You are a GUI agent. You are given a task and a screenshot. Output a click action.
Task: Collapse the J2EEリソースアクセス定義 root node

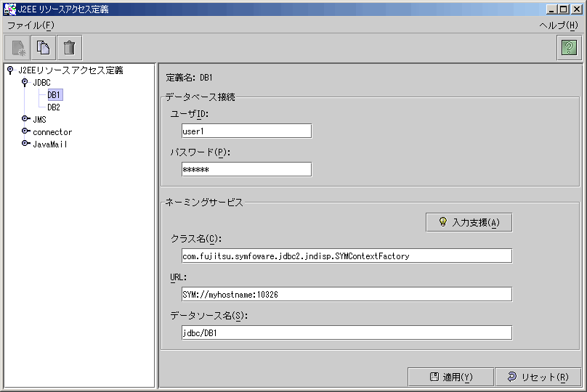point(10,70)
